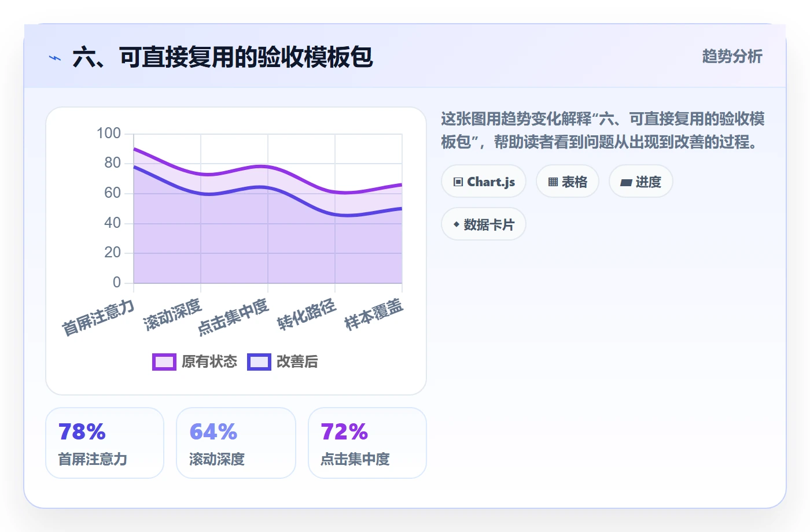Select the 进度 tag
The height and width of the screenshot is (532, 810).
coord(641,182)
